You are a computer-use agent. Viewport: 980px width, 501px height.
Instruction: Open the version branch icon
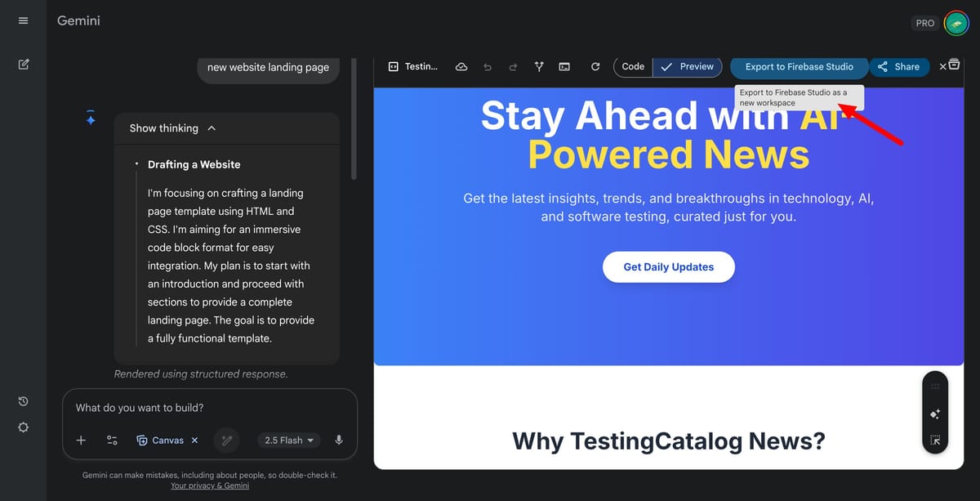tap(539, 67)
